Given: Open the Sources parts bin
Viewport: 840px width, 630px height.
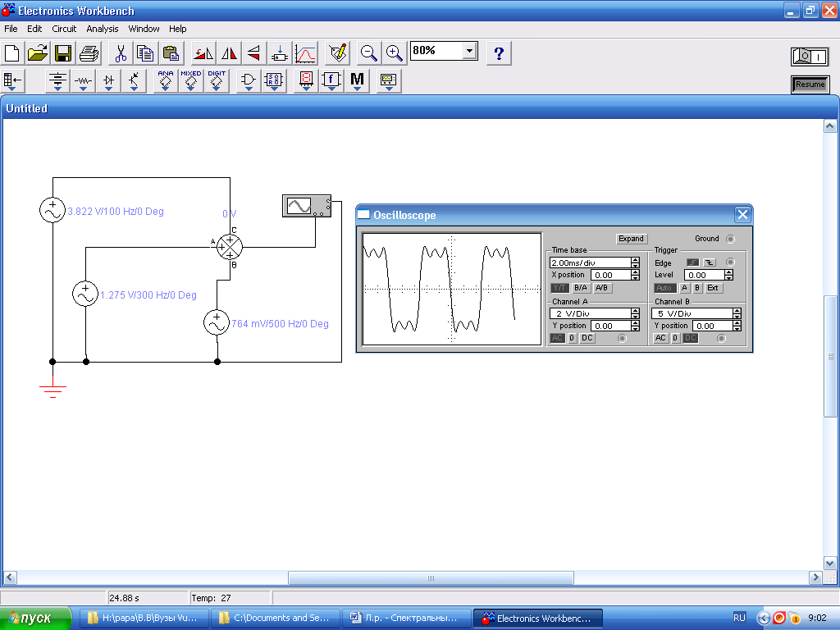Looking at the screenshot, I should pyautogui.click(x=57, y=81).
